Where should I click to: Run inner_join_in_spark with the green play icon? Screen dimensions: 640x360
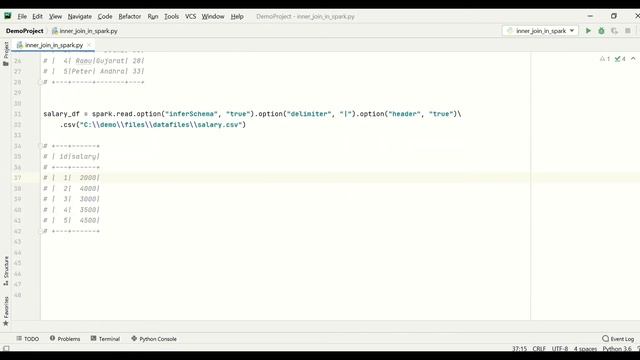click(588, 31)
